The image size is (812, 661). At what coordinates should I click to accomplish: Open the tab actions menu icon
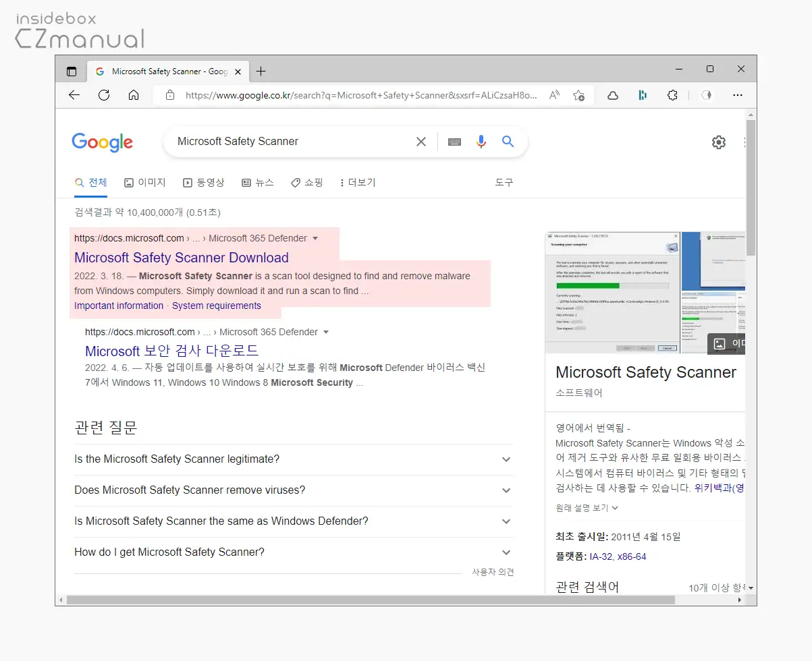(x=72, y=71)
